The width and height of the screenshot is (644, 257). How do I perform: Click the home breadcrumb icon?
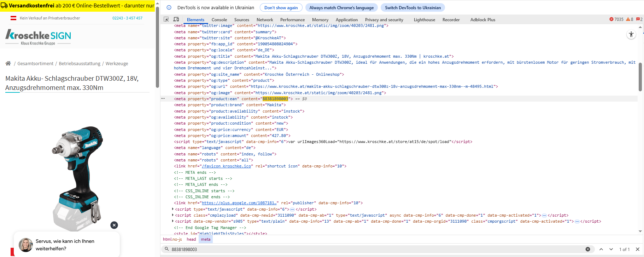(x=8, y=63)
